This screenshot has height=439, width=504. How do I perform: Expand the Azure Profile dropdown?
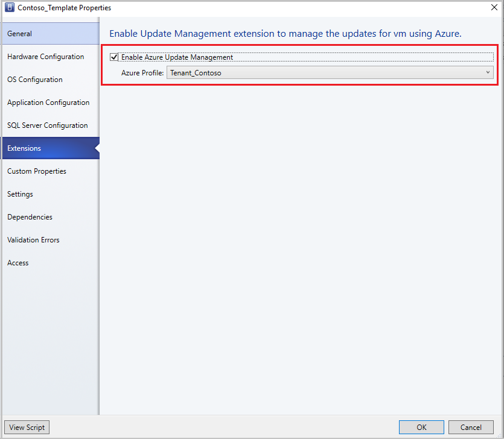[330, 72]
